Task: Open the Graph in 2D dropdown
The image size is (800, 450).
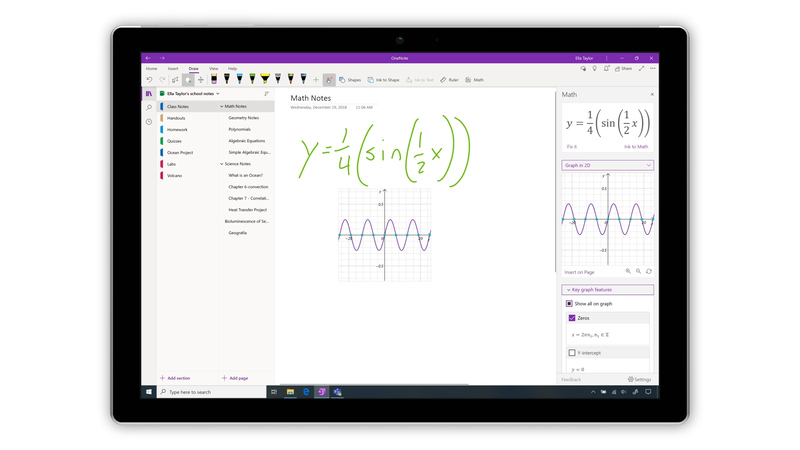Action: coord(607,165)
